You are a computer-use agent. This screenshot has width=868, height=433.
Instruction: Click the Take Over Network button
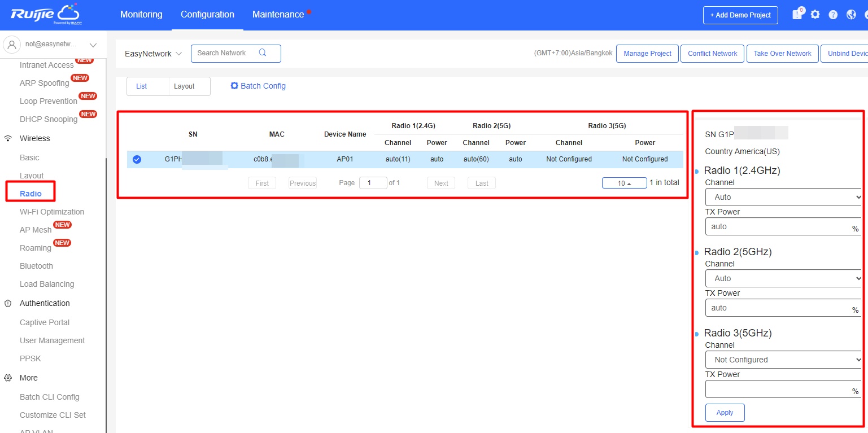[x=782, y=54]
